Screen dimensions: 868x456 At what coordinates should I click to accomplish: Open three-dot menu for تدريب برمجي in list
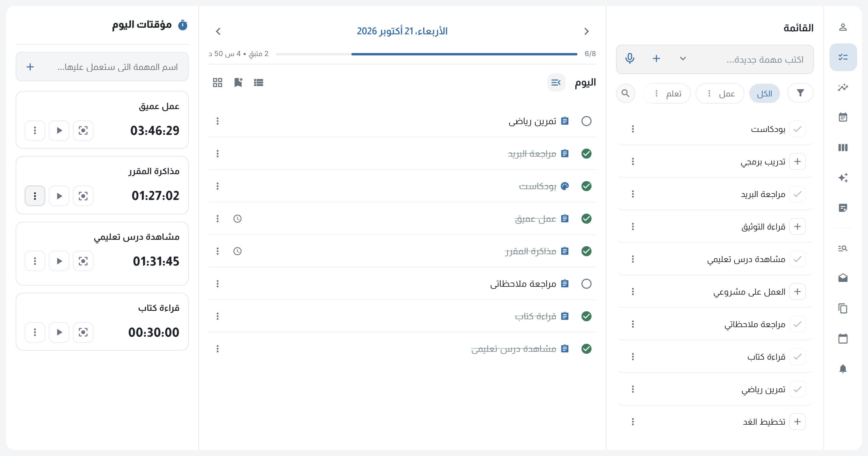(633, 162)
